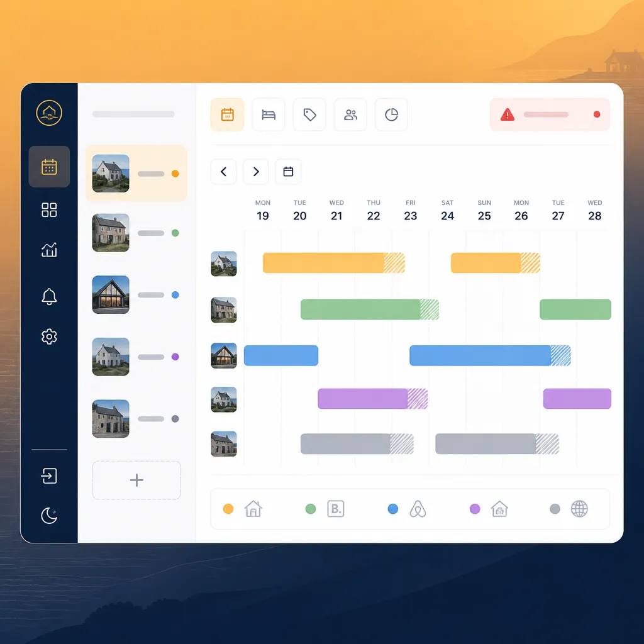
Task: Open settings gear icon
Action: (49, 336)
